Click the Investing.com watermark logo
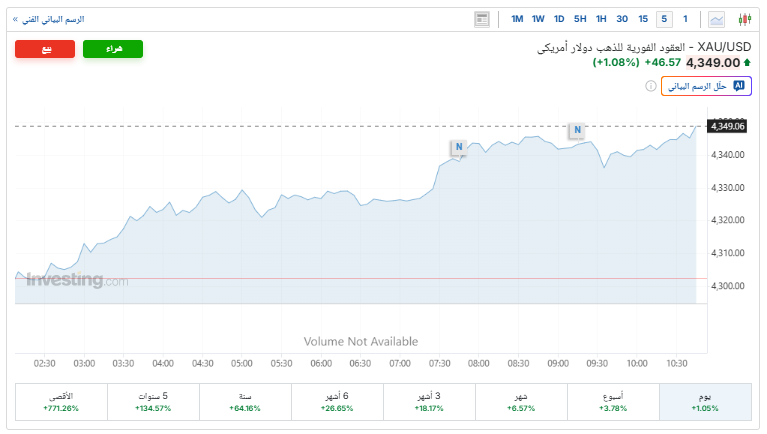The image size is (767, 434). (x=77, y=280)
